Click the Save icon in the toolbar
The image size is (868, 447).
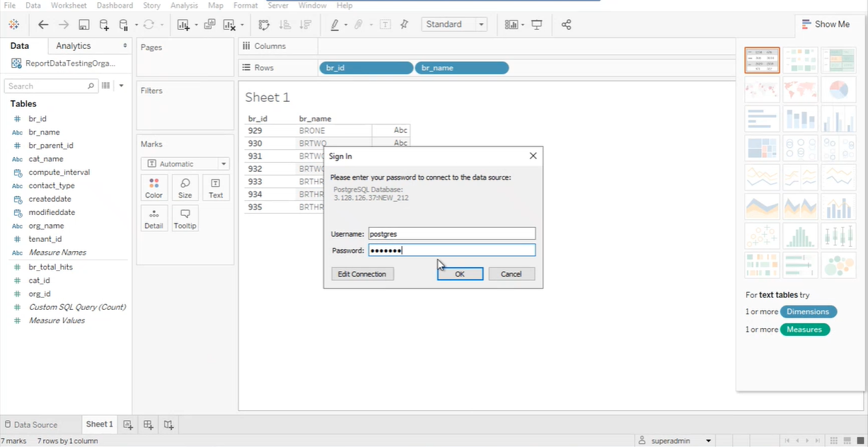coord(83,25)
